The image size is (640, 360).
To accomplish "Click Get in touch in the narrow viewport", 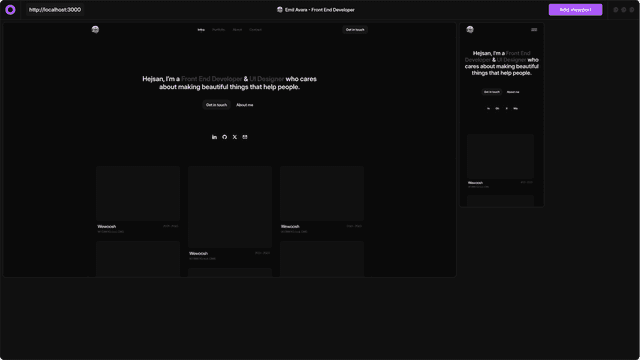I will (492, 92).
